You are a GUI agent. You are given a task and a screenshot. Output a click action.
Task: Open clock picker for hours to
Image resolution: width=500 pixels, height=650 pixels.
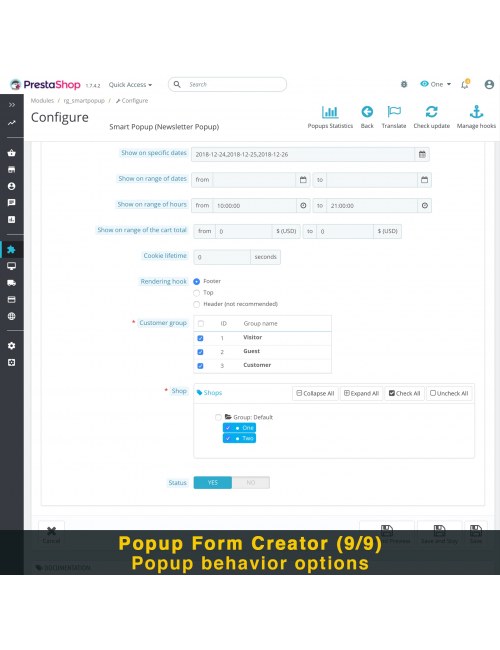[425, 206]
